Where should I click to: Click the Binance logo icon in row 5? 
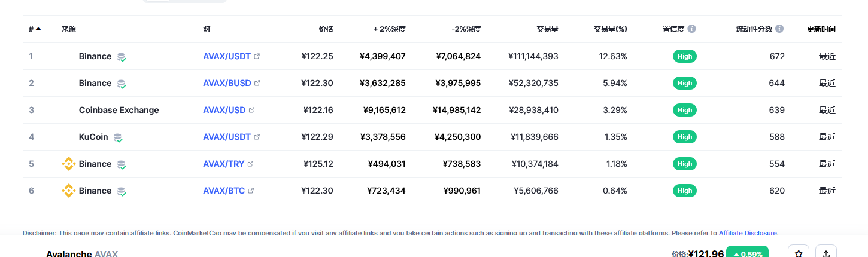[69, 164]
